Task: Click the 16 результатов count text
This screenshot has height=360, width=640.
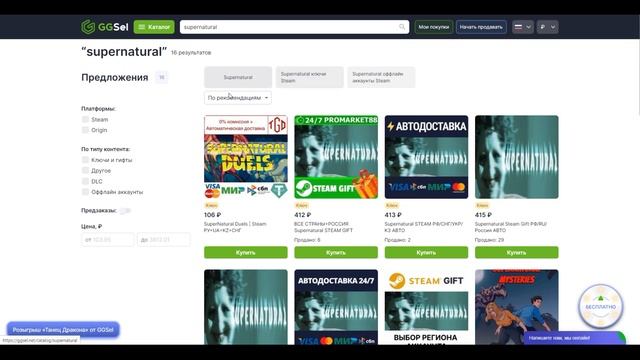Action: pos(191,53)
